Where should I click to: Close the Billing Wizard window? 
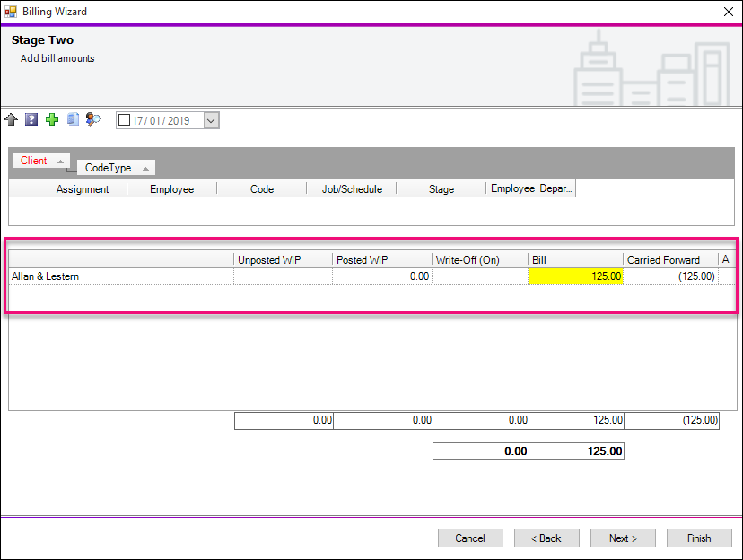(x=728, y=12)
